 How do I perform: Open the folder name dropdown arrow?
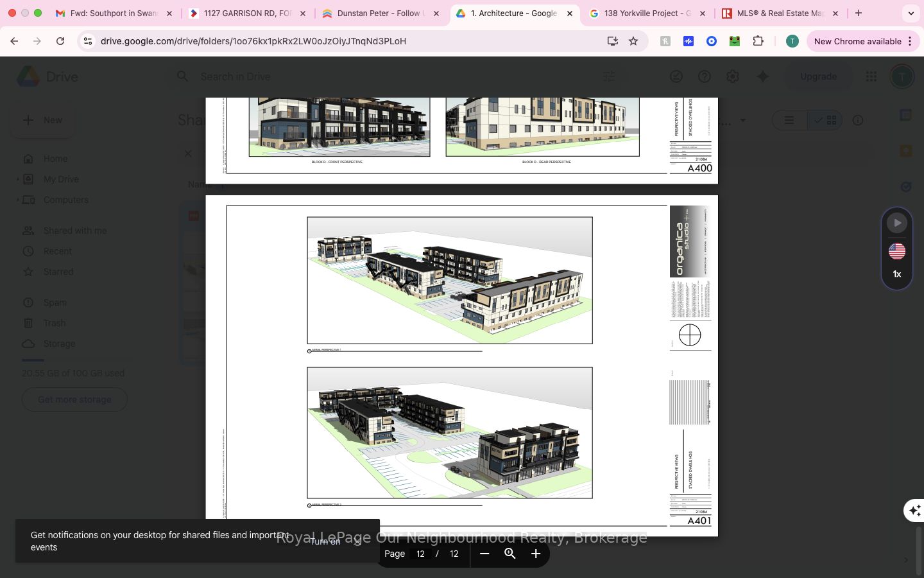pyautogui.click(x=743, y=120)
